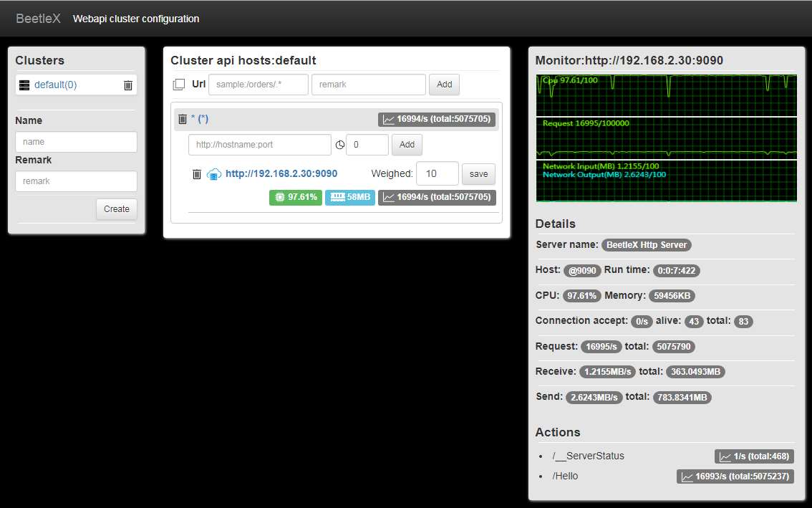Focus the sample:/orders/.* Url input
Screen dimensions: 812x508
tap(258, 85)
